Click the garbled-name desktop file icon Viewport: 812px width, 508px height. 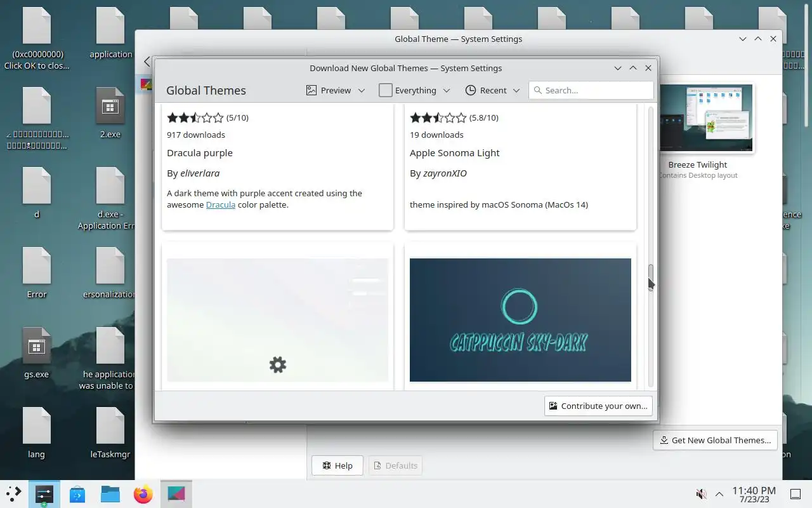pyautogui.click(x=37, y=119)
